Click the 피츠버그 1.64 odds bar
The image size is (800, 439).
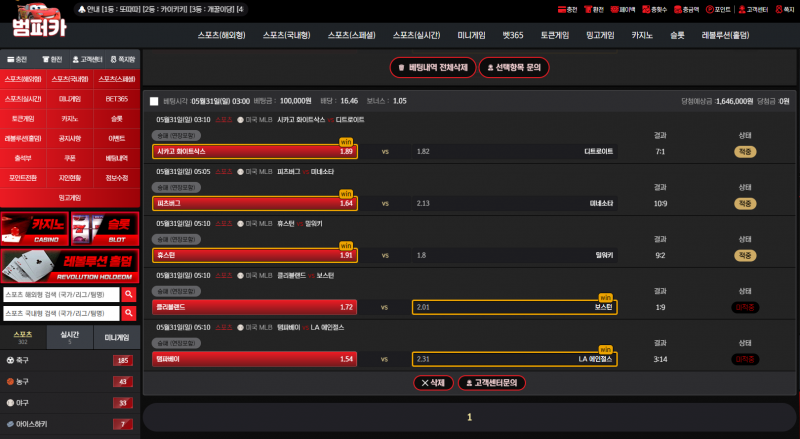pyautogui.click(x=255, y=203)
